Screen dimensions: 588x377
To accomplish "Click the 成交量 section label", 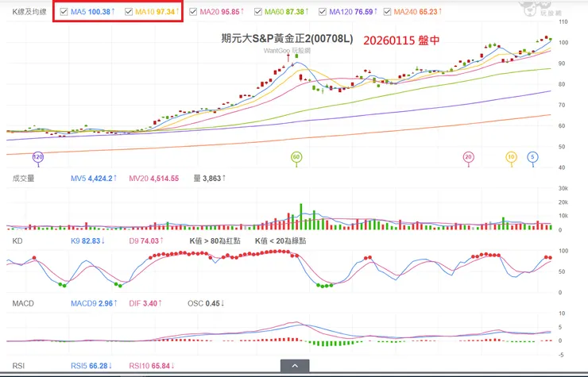I will tap(23, 179).
